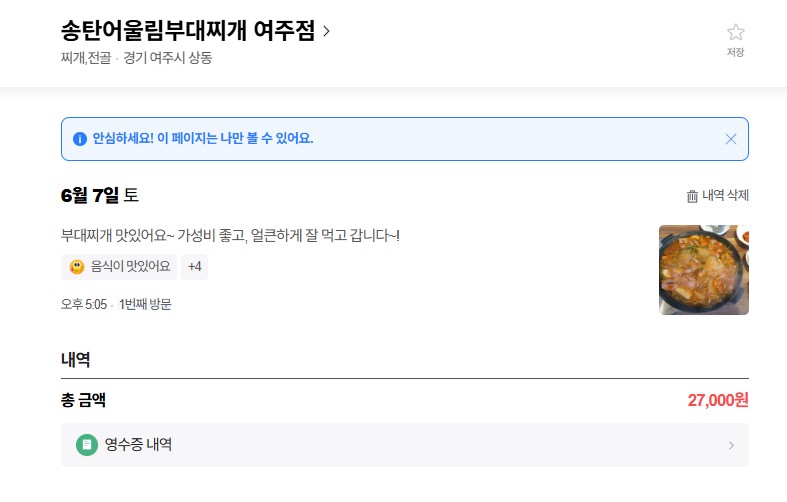Click the star save icon
The height and width of the screenshot is (502, 787).
735,32
